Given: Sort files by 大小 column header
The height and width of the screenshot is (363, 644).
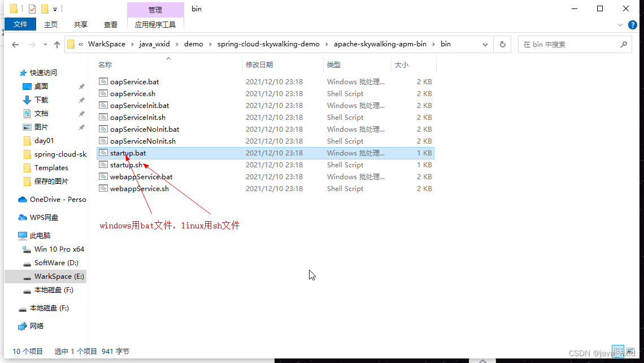Looking at the screenshot, I should coord(401,64).
